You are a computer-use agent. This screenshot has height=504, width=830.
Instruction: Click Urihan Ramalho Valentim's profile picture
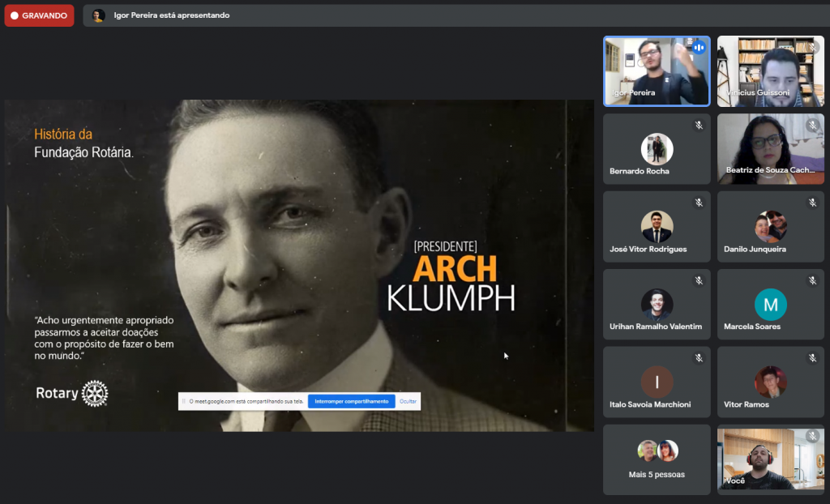click(657, 305)
